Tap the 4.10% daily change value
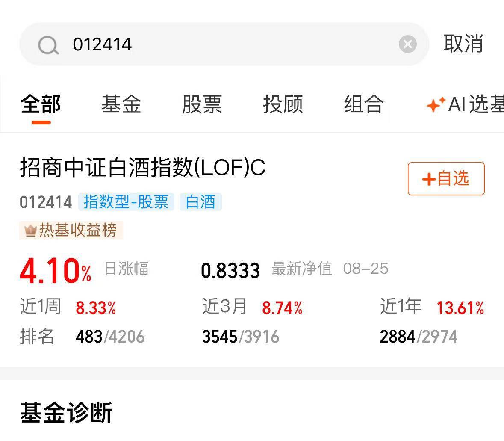Screen dimensions: 504x441 coord(56,271)
